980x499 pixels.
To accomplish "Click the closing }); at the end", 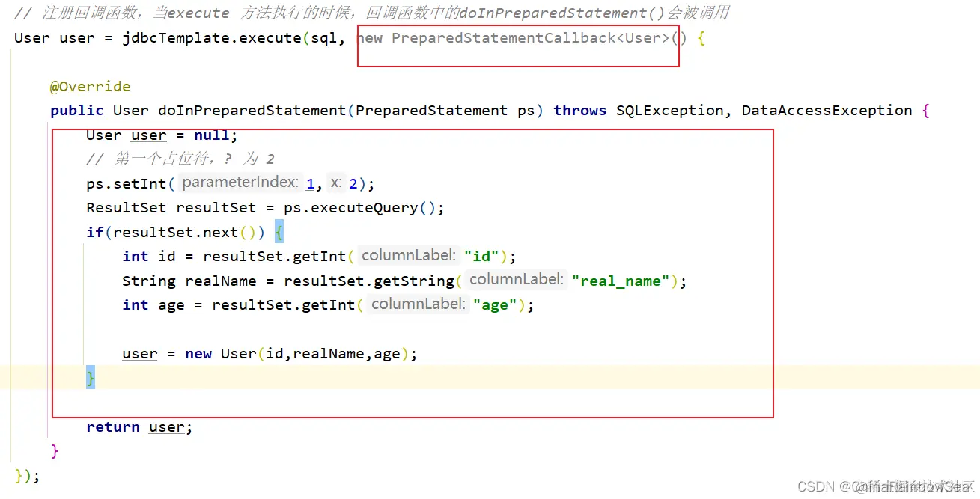I will tap(27, 476).
